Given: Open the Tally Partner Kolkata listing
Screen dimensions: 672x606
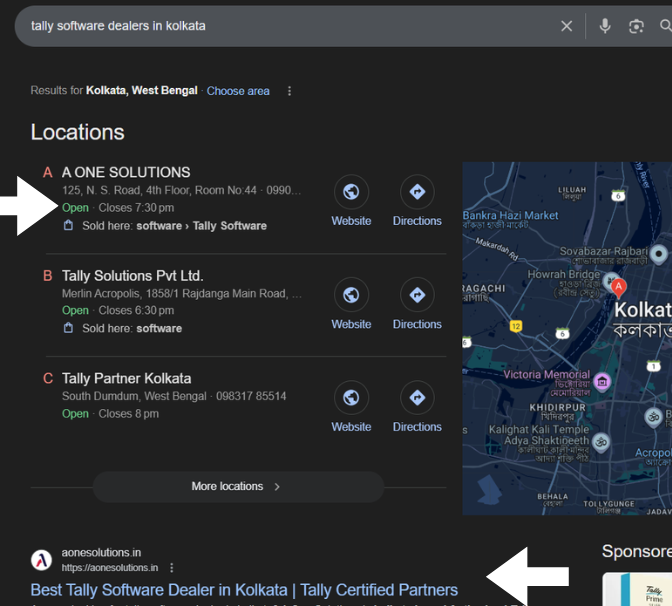Looking at the screenshot, I should (x=126, y=378).
